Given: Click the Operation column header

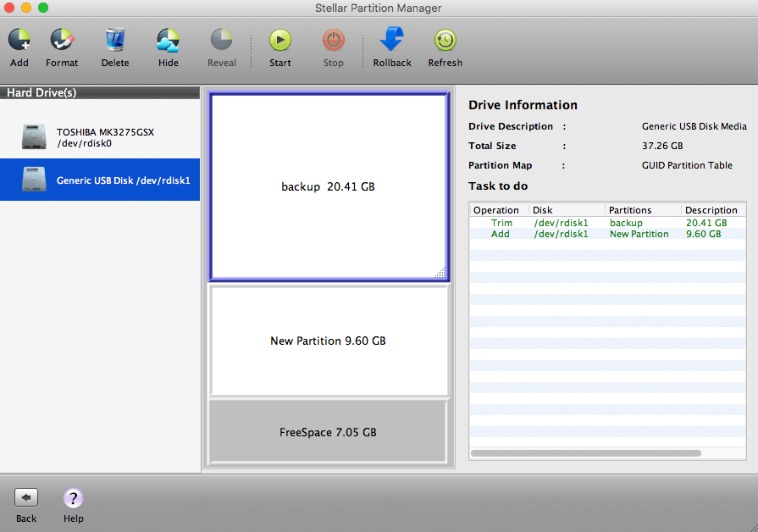Looking at the screenshot, I should point(498,210).
